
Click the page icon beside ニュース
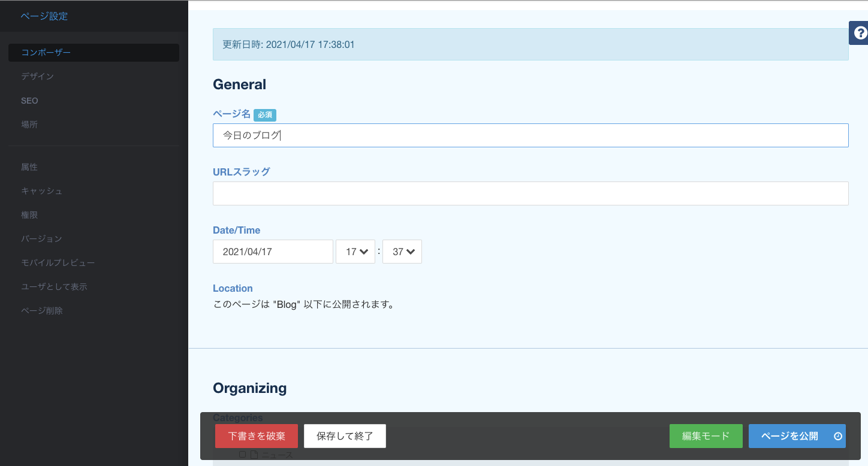coord(254,455)
